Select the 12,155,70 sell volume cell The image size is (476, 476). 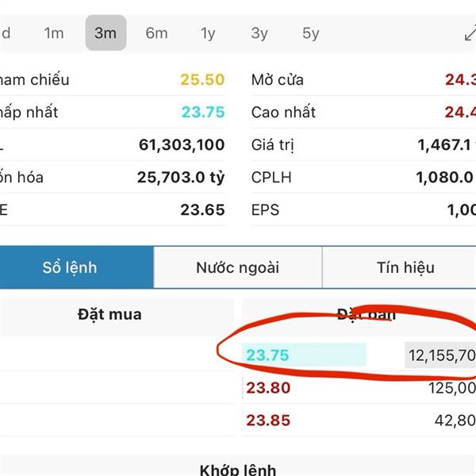pyautogui.click(x=441, y=355)
